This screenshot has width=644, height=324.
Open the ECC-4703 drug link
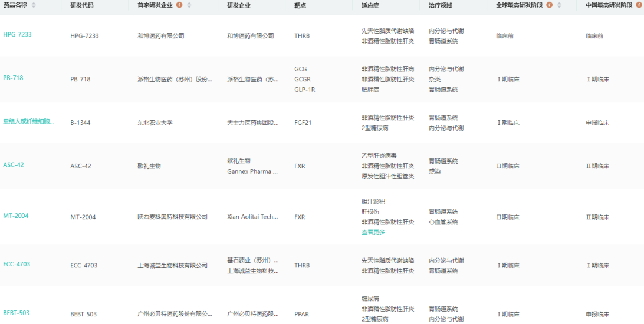point(17,264)
